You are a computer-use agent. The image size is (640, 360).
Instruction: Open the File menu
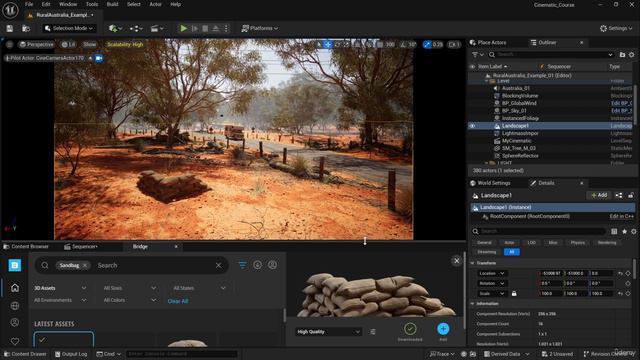[x=29, y=4]
